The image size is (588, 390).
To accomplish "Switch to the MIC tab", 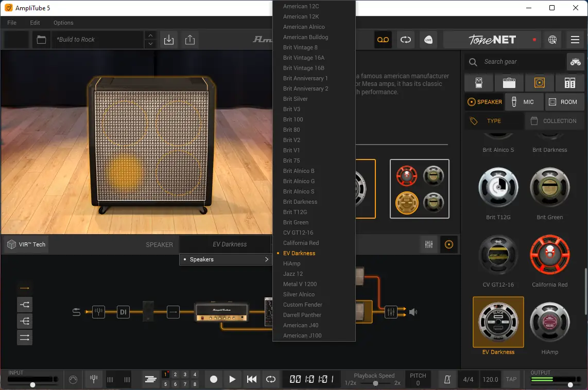I will tap(524, 102).
